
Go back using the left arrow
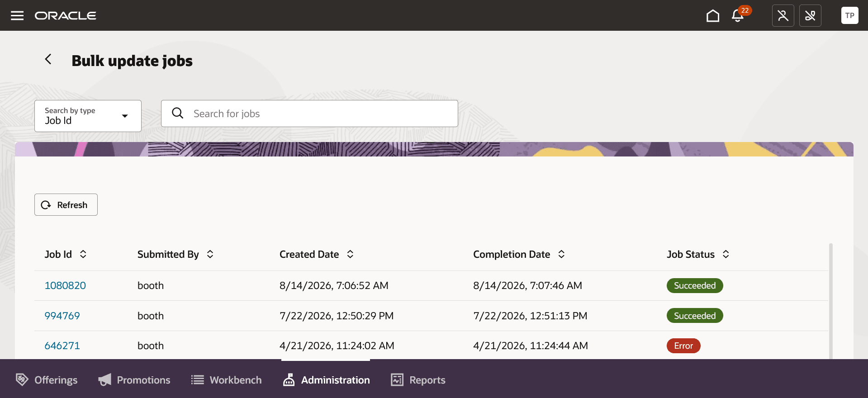coord(48,59)
